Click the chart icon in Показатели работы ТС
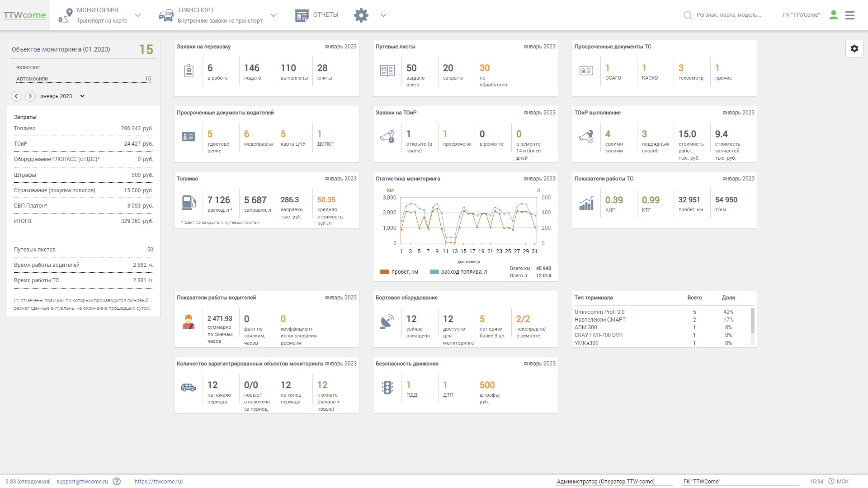 pyautogui.click(x=586, y=203)
